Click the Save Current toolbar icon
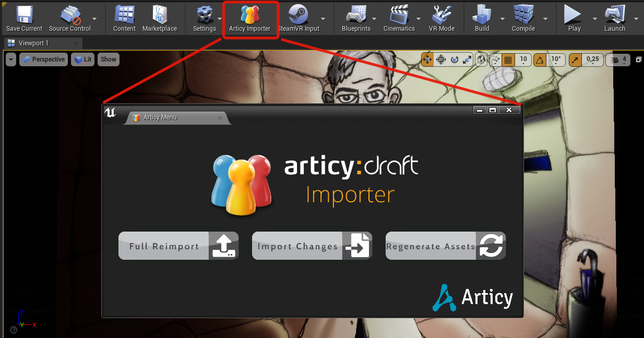The image size is (644, 338). pos(24,14)
